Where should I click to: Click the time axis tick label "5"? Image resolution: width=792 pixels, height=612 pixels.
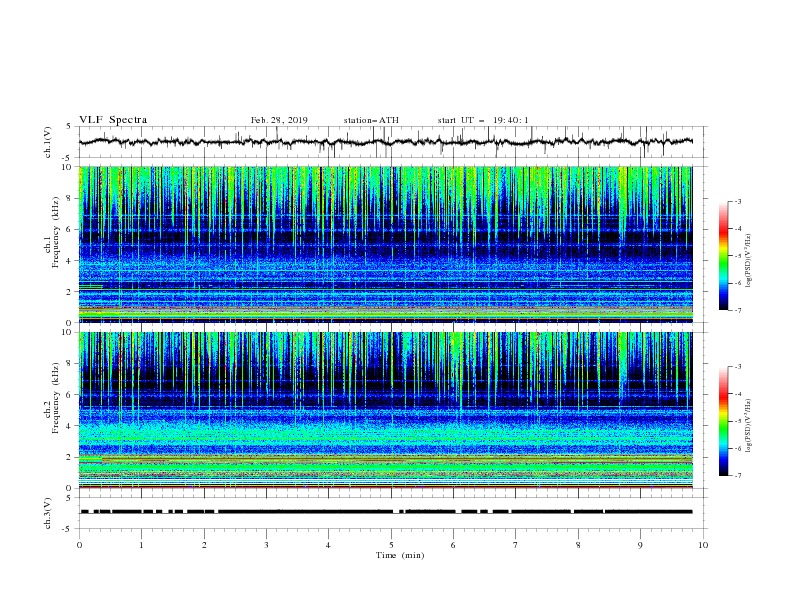[x=391, y=545]
